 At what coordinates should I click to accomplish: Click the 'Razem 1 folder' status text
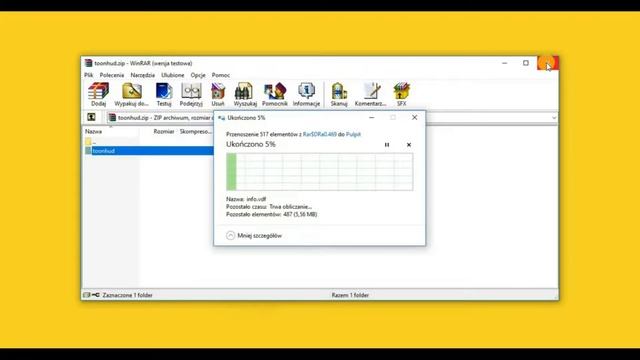(350, 295)
